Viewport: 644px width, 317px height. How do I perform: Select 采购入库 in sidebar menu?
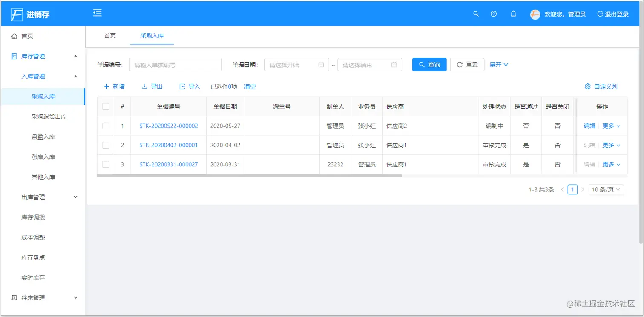pos(43,97)
